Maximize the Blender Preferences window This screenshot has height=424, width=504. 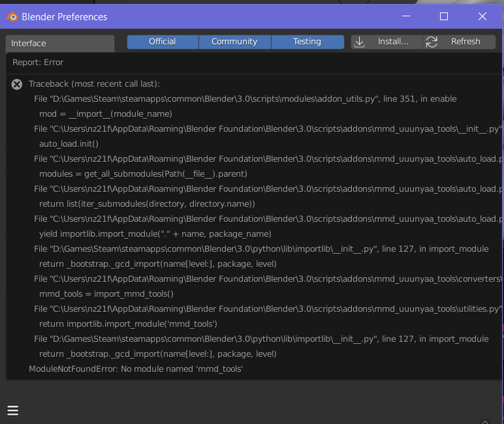(x=444, y=16)
